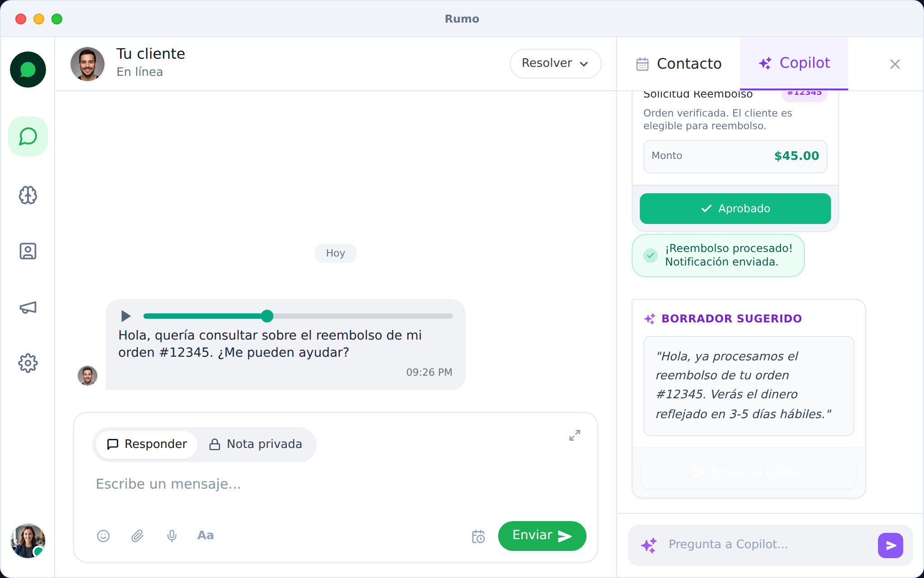Viewport: 924px width, 578px height.
Task: Expand the message composer
Action: (575, 435)
